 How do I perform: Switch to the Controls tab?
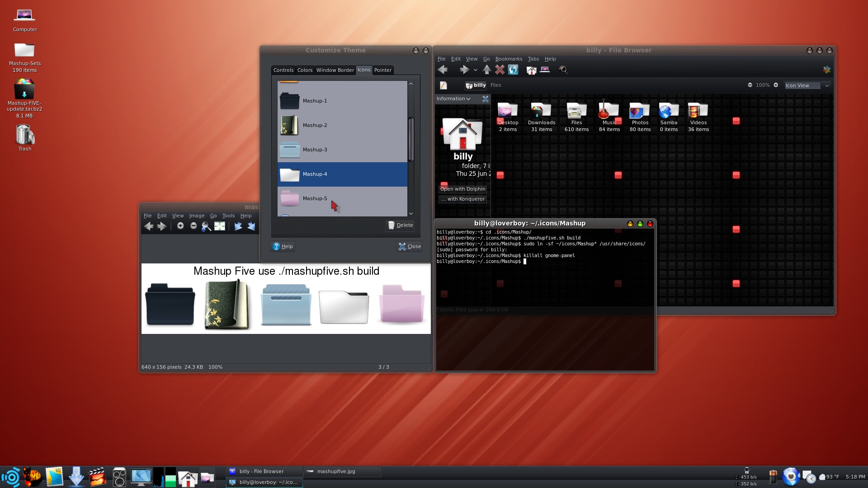[283, 70]
